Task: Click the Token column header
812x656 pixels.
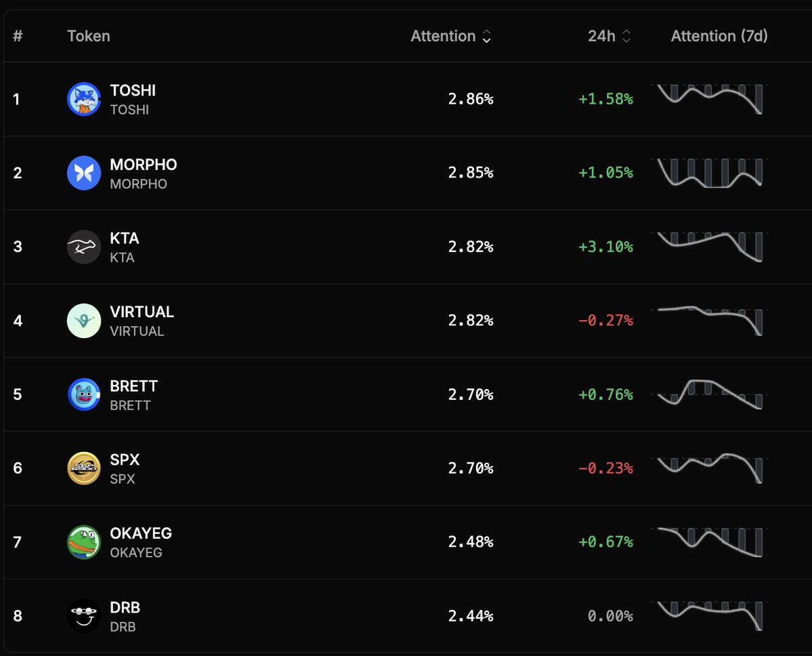Action: coord(89,36)
